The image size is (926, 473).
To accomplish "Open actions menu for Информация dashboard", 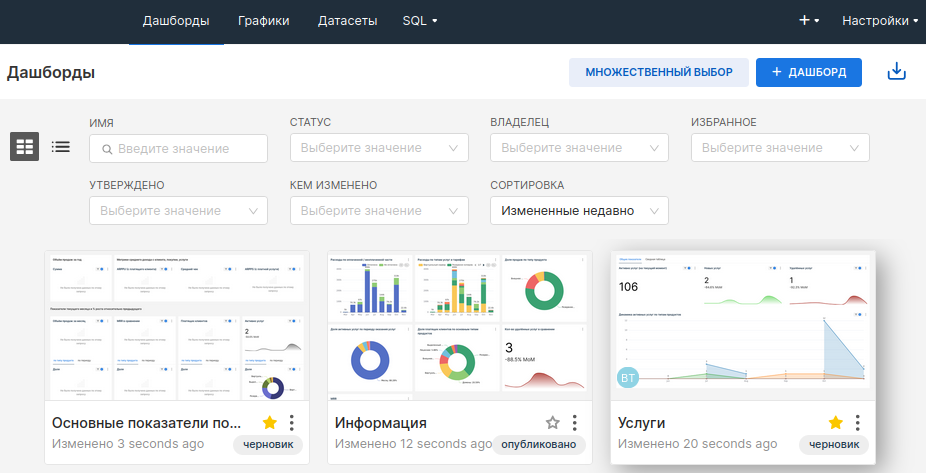I will click(x=575, y=423).
